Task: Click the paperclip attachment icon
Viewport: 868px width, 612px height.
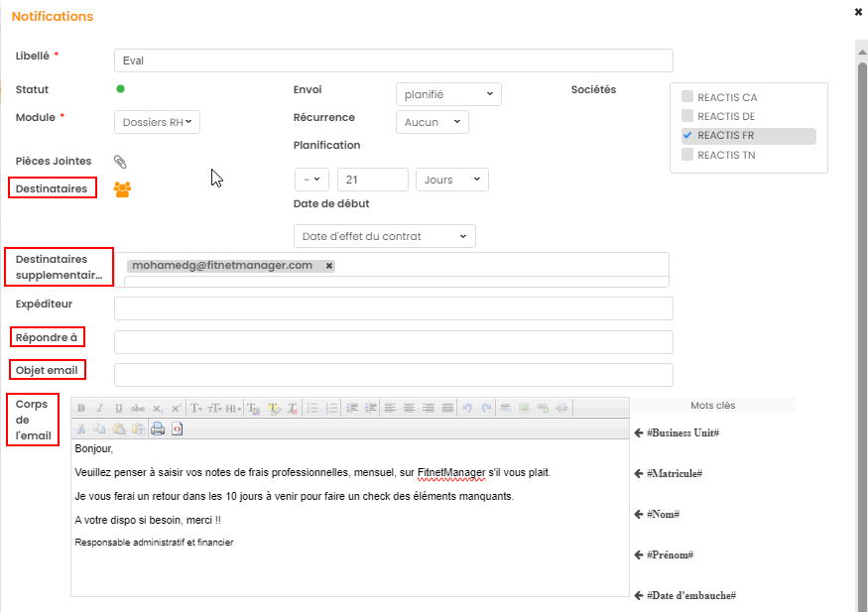Action: pos(120,162)
